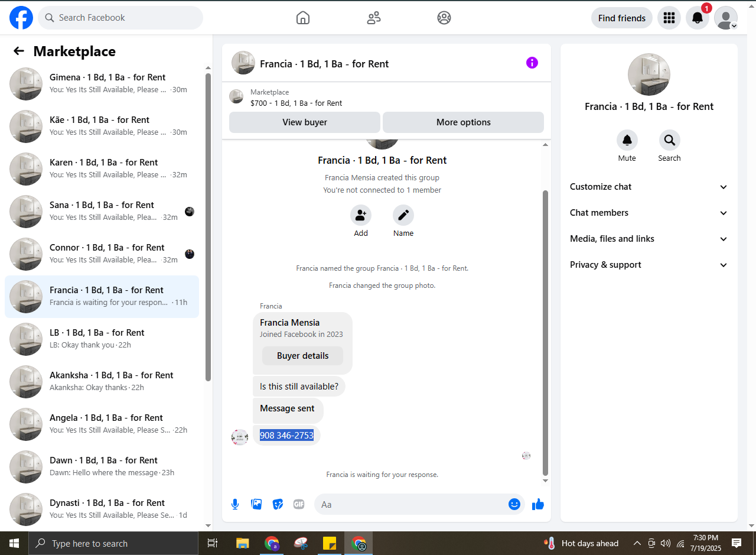Select the Francia conversation in list
The image size is (756, 555).
(x=102, y=297)
